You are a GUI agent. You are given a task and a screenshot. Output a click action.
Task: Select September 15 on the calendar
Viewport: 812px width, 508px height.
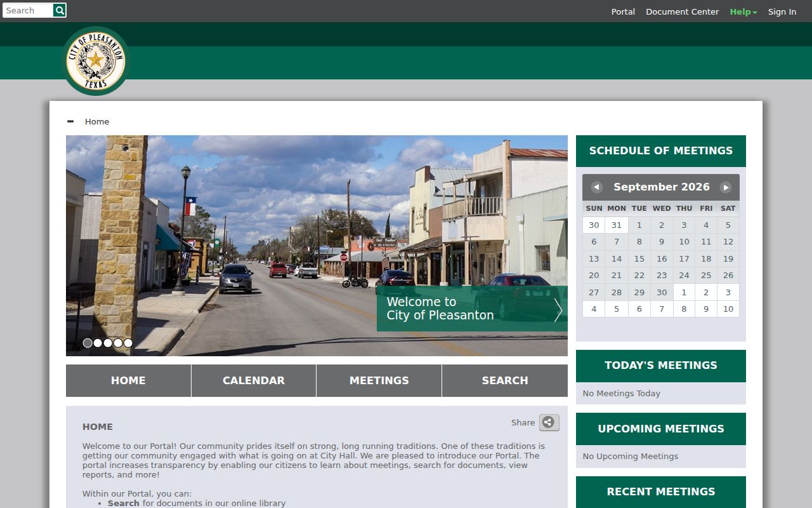(639, 258)
